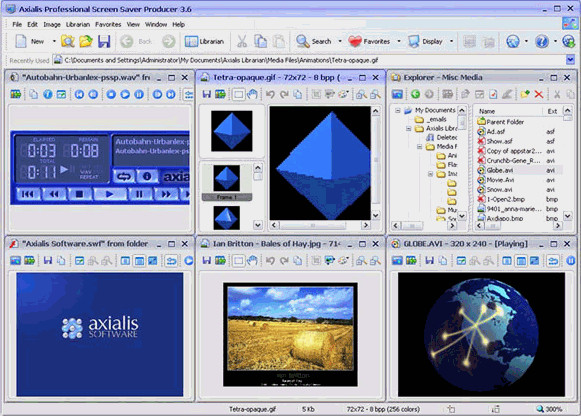Screen dimensions: 581x416
Task: Expand the Favorites dropdown arrow
Action: coord(399,41)
